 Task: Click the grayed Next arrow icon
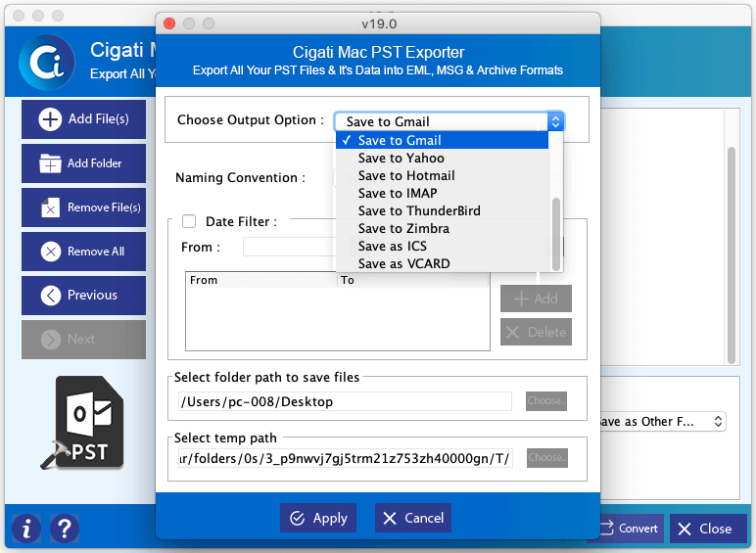tap(51, 339)
